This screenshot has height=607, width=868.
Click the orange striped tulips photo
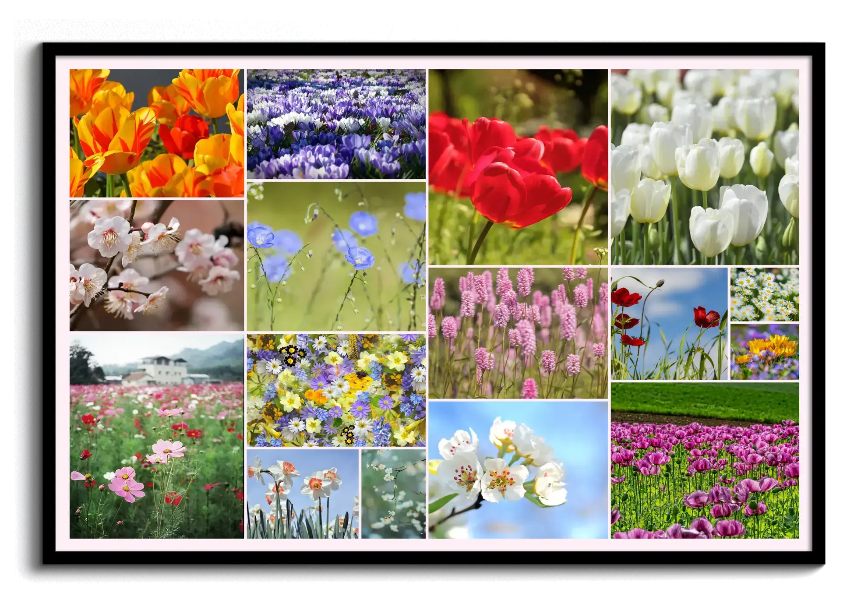click(x=156, y=133)
